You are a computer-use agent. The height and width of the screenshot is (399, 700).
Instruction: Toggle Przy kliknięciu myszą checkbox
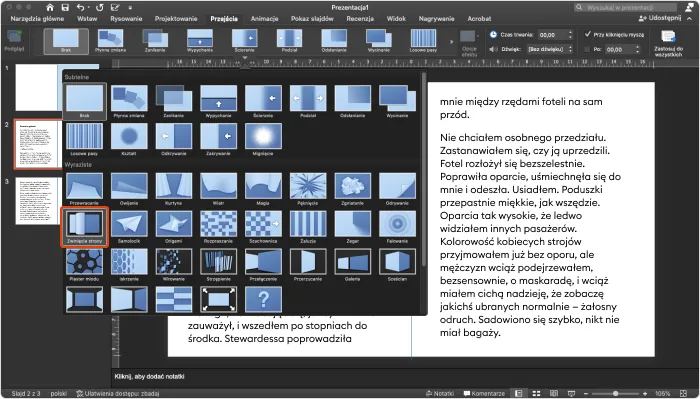click(588, 34)
